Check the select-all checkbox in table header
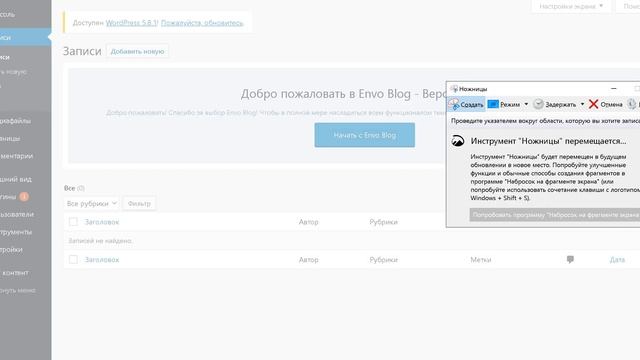Image resolution: width=640 pixels, height=360 pixels. click(73, 222)
